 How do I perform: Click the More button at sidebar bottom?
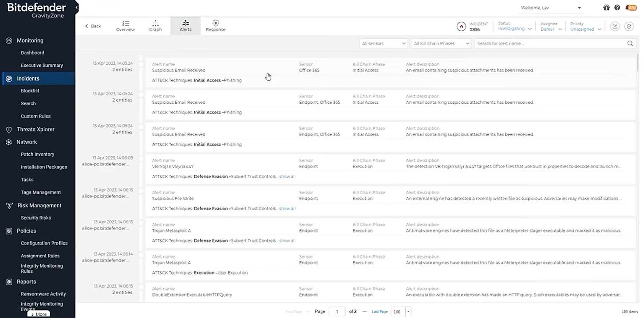(39, 314)
